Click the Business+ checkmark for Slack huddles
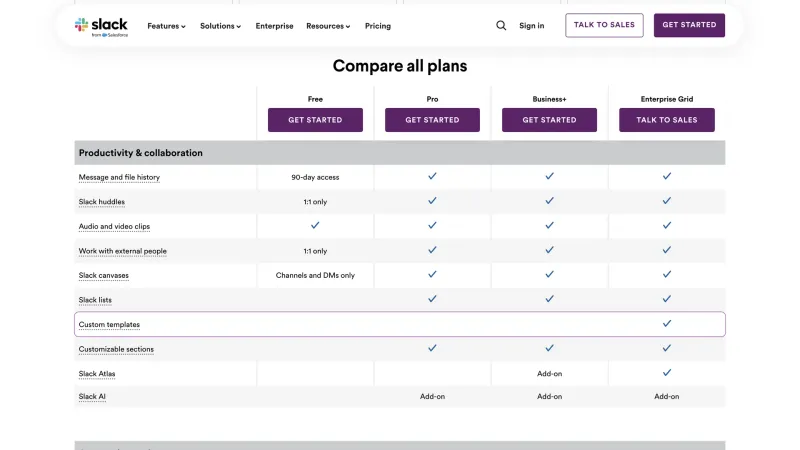The width and height of the screenshot is (800, 450). 549,201
